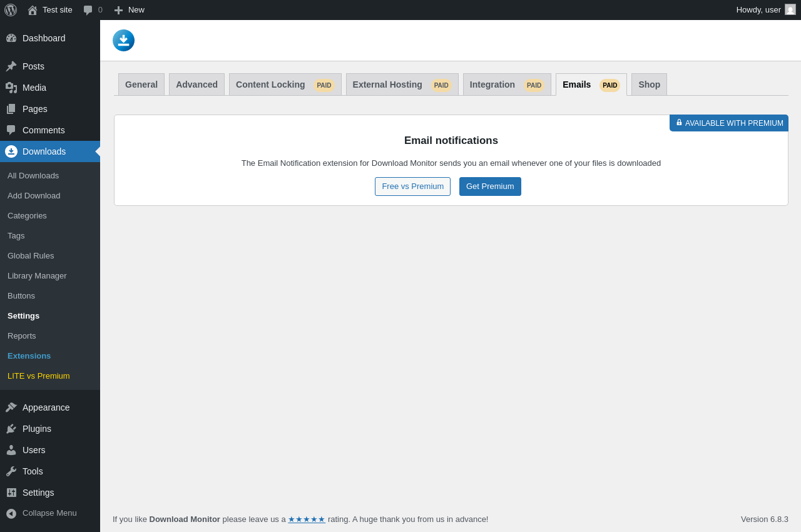Click the Free vs Premium button
Screen dimensions: 801x532
(x=412, y=187)
